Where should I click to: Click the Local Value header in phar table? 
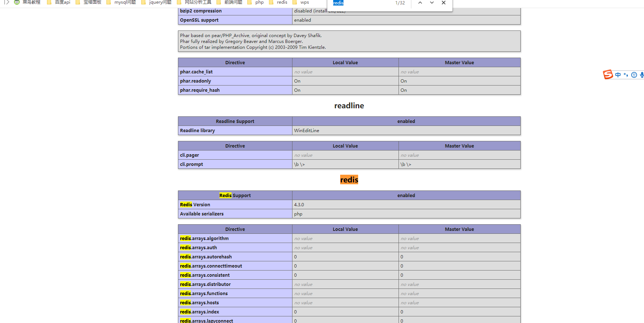coord(345,63)
